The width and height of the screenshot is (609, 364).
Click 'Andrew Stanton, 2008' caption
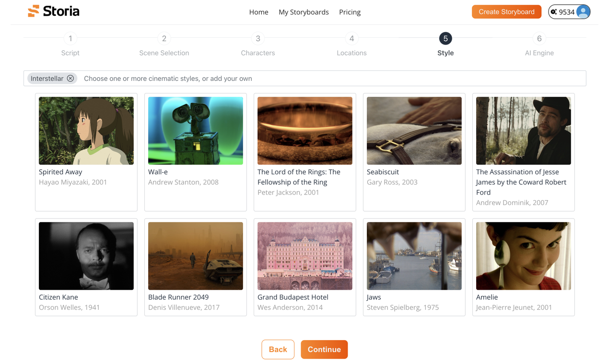coord(183,182)
